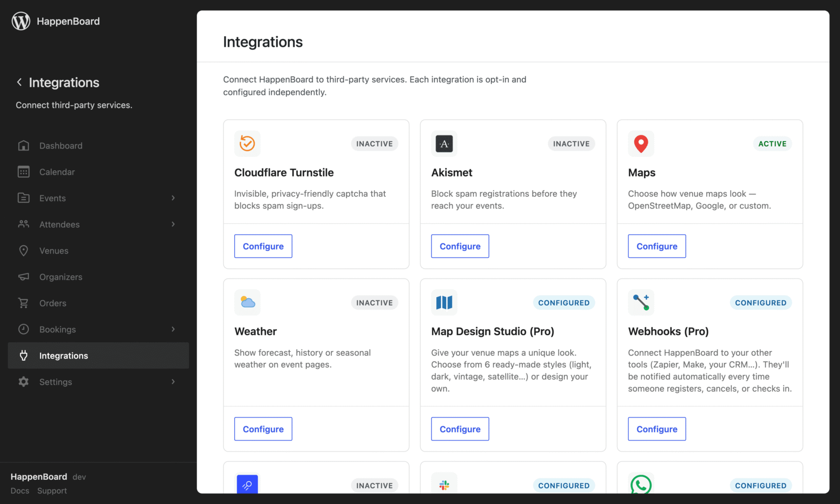
Task: Expand the Attendees submenu chevron
Action: [x=173, y=224]
